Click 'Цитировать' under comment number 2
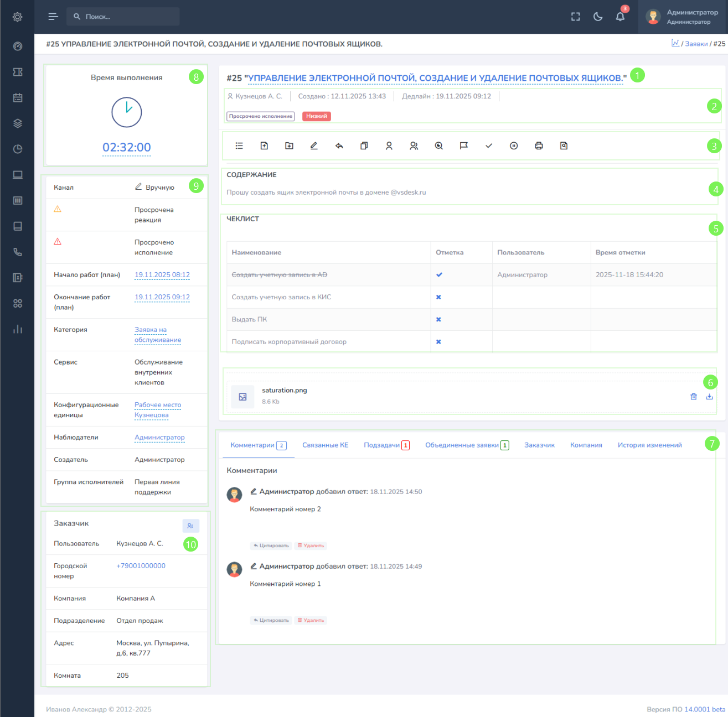 click(x=271, y=545)
